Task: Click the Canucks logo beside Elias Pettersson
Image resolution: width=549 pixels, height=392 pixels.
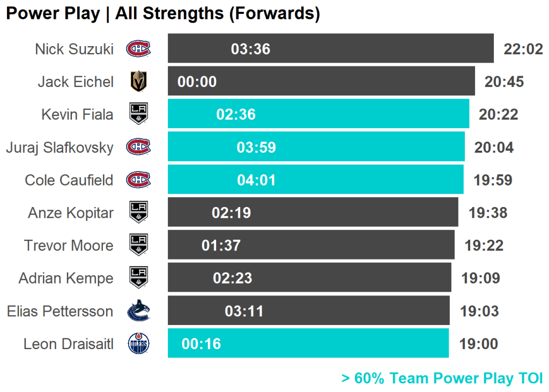Action: [x=138, y=311]
